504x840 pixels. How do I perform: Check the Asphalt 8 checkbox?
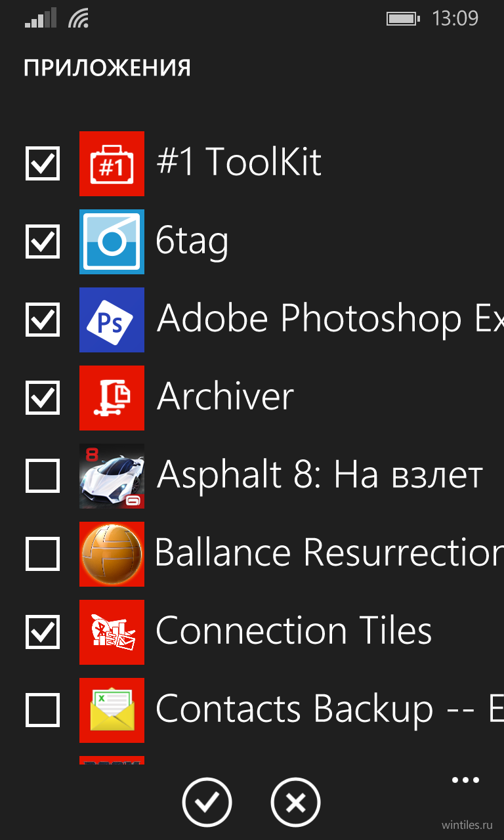pyautogui.click(x=43, y=476)
